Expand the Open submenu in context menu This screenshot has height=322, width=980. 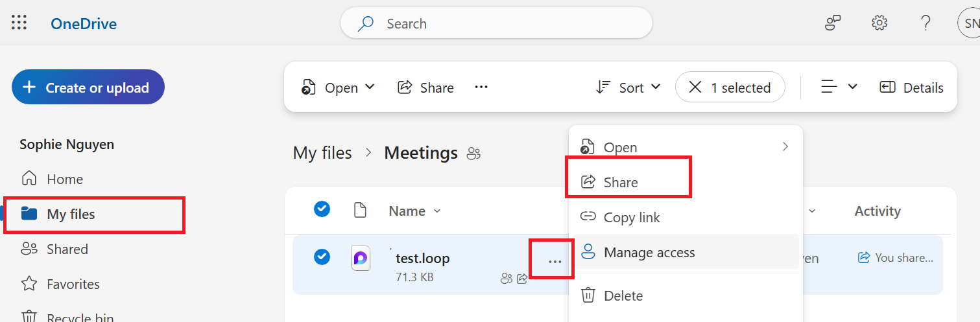pyautogui.click(x=686, y=147)
